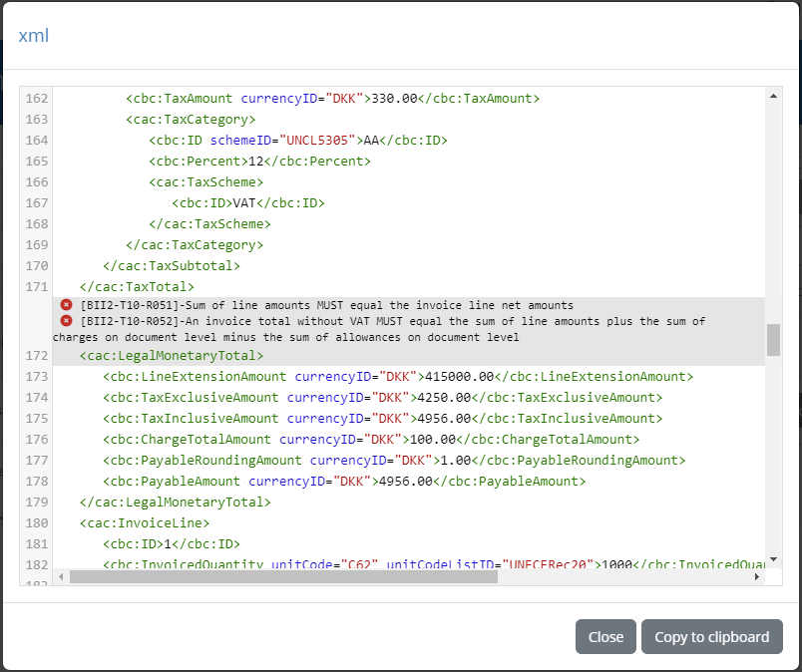Click the Copy to clipboard button
The image size is (802, 672).
[x=712, y=636]
